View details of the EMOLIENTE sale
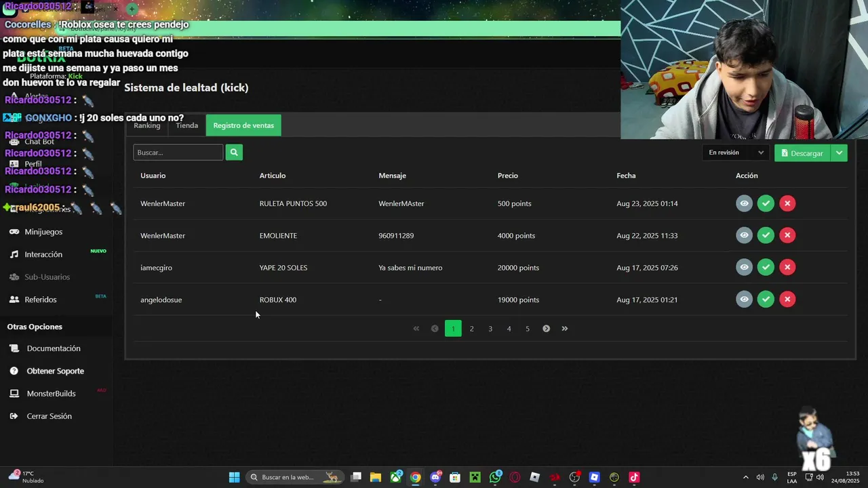Screen dimensions: 868x488 [x=744, y=235]
